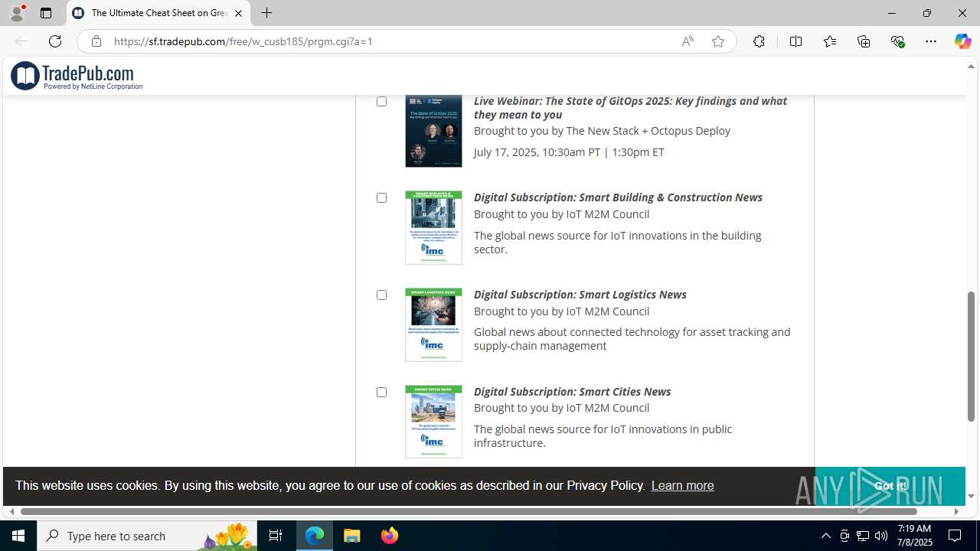This screenshot has width=980, height=551.
Task: Check Smart Logistics News checkbox
Action: [x=381, y=295]
